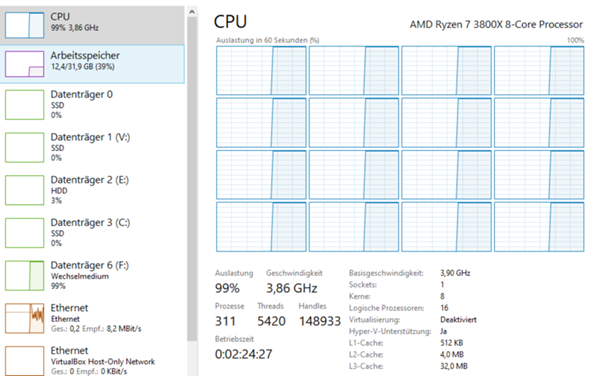The height and width of the screenshot is (376, 590).
Task: Select Datenträger 1 (V:) graph icon
Action: coord(24,148)
